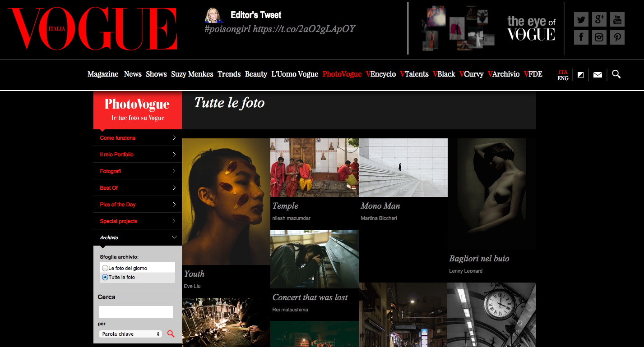Expand the 'Fotografi' sidebar item
This screenshot has width=644, height=347.
138,171
